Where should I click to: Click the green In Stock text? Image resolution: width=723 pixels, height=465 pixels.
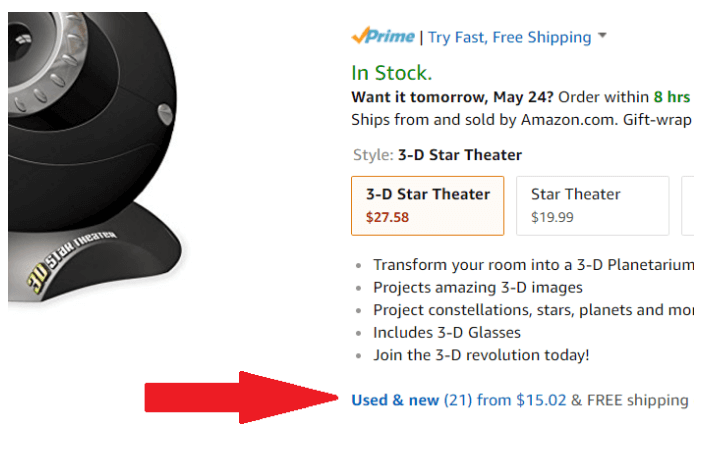392,73
